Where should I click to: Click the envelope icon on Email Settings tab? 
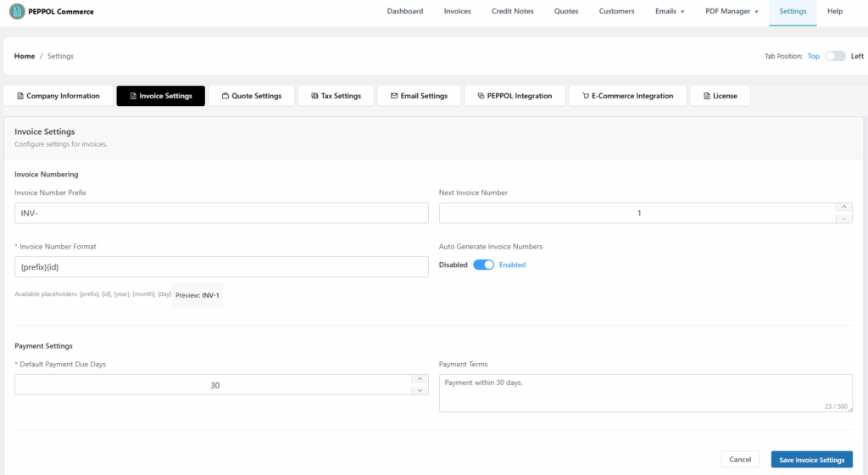(x=394, y=96)
